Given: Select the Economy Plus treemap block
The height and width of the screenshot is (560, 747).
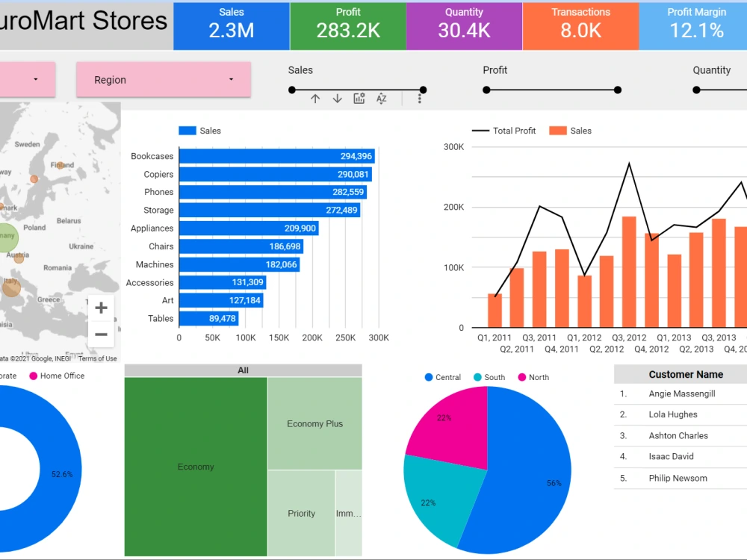Looking at the screenshot, I should [315, 424].
